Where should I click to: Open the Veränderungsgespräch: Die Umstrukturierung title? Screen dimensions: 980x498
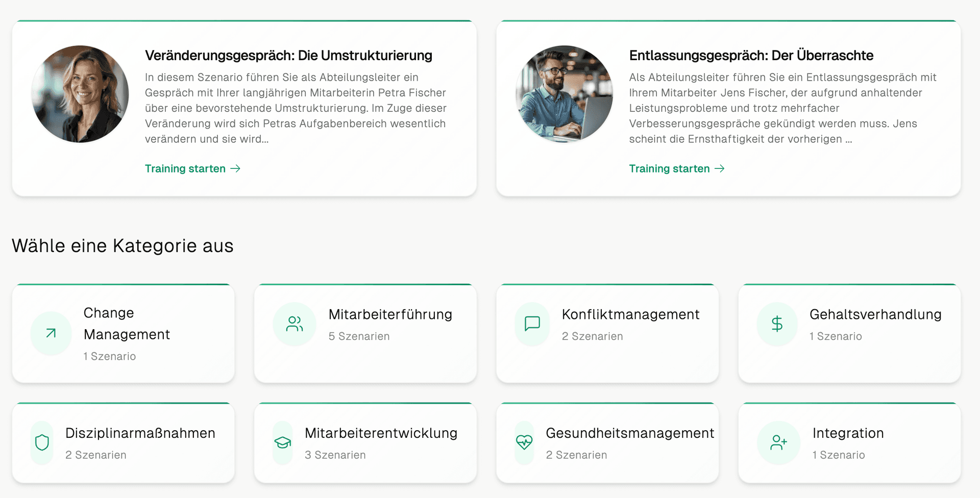[288, 55]
